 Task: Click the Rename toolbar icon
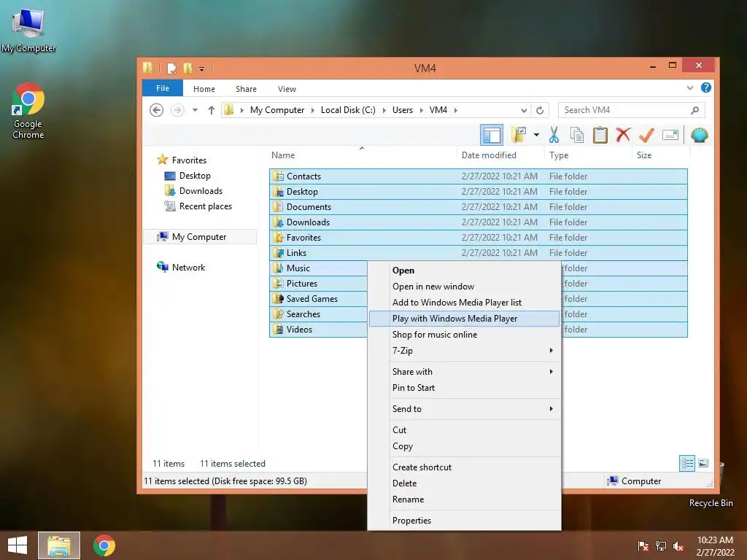coord(670,135)
